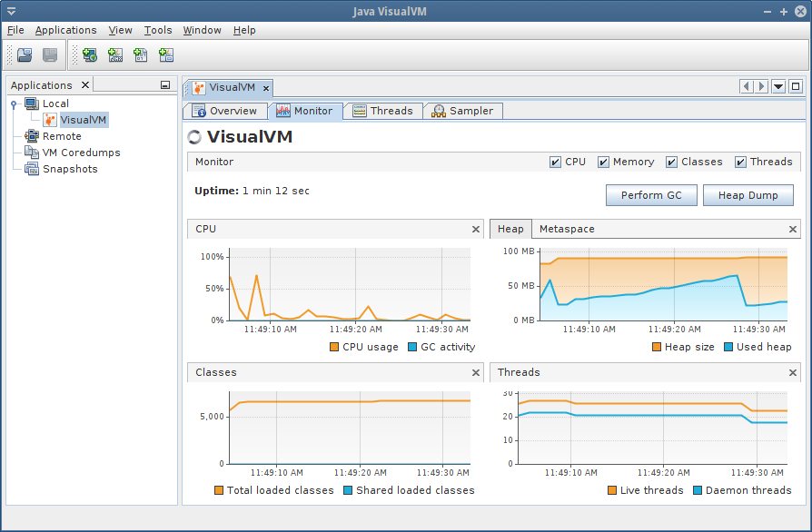Click the Applications panel title
The height and width of the screenshot is (532, 812).
[x=42, y=85]
